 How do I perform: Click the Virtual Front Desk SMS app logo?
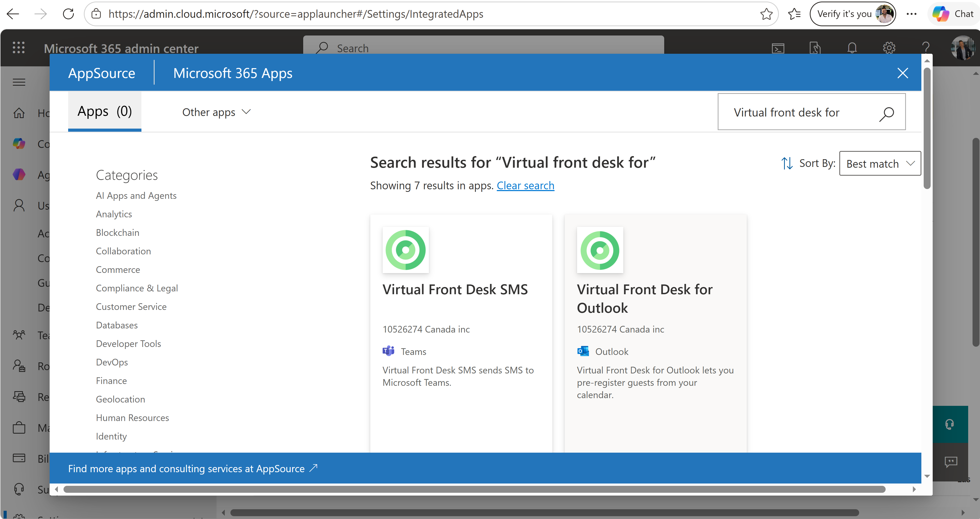pyautogui.click(x=406, y=250)
